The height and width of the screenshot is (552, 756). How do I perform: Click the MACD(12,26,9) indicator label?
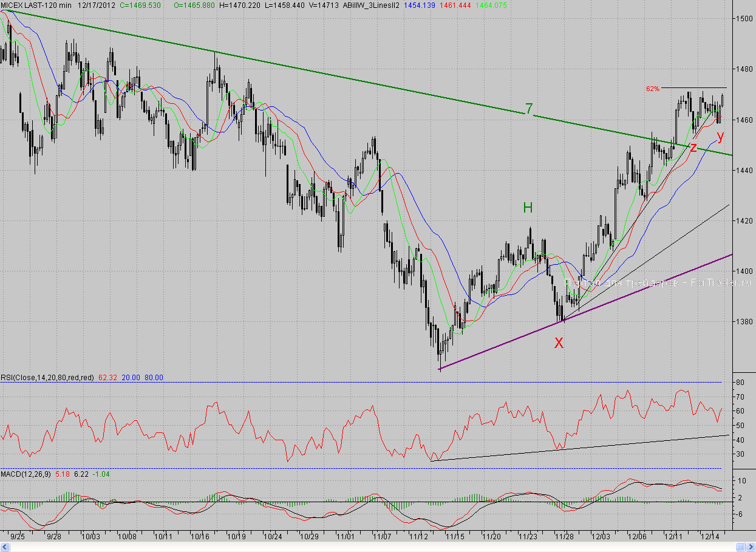pos(26,473)
